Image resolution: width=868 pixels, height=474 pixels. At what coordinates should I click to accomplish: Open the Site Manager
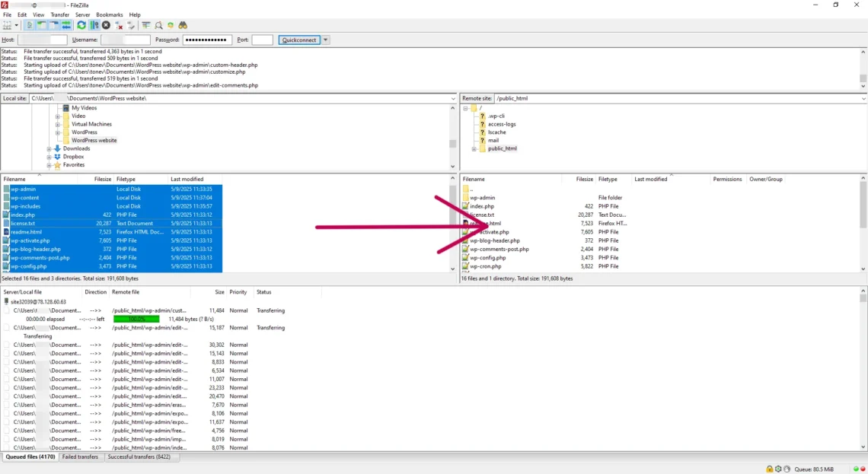[x=6, y=25]
